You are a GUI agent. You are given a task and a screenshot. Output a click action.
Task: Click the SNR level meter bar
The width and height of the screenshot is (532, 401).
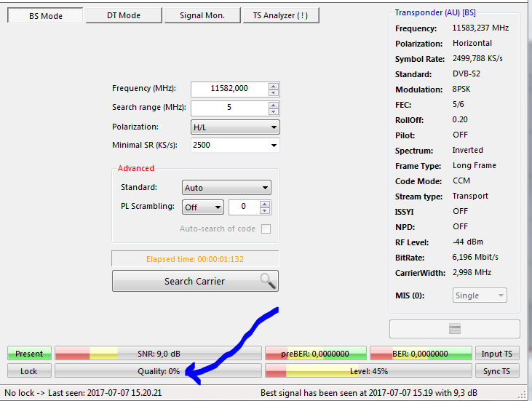pos(158,354)
